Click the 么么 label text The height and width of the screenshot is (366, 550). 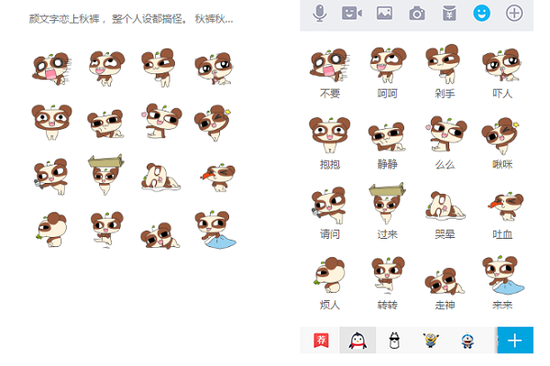click(x=445, y=164)
